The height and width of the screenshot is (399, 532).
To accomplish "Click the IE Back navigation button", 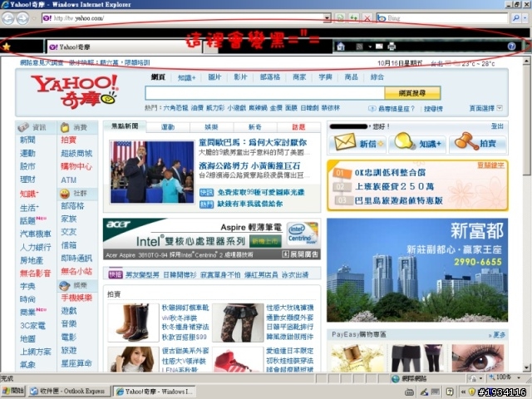I will point(7,18).
